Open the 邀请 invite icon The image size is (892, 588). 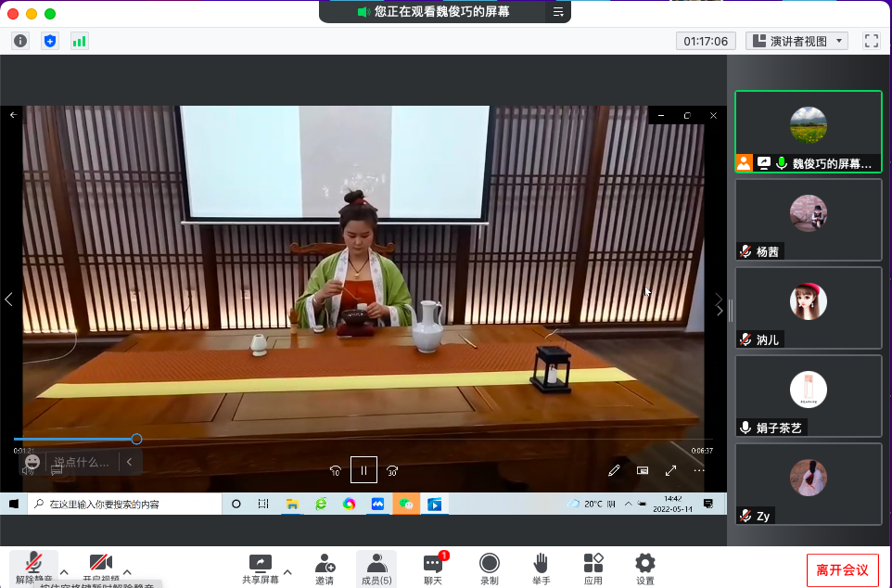325,564
